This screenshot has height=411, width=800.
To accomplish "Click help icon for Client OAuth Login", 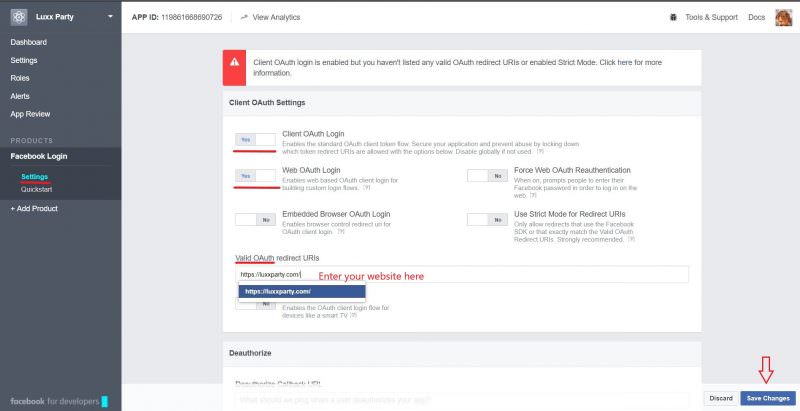I will (x=540, y=152).
